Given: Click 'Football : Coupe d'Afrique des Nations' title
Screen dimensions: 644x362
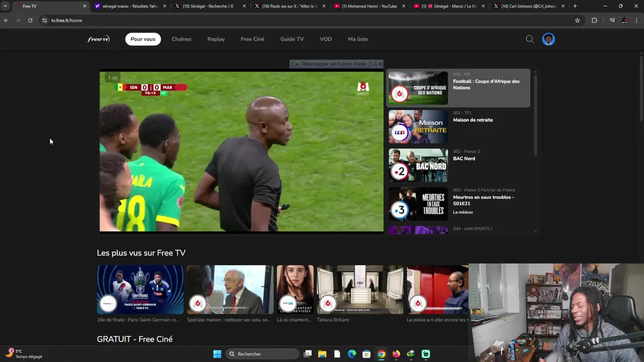Looking at the screenshot, I should click(486, 84).
